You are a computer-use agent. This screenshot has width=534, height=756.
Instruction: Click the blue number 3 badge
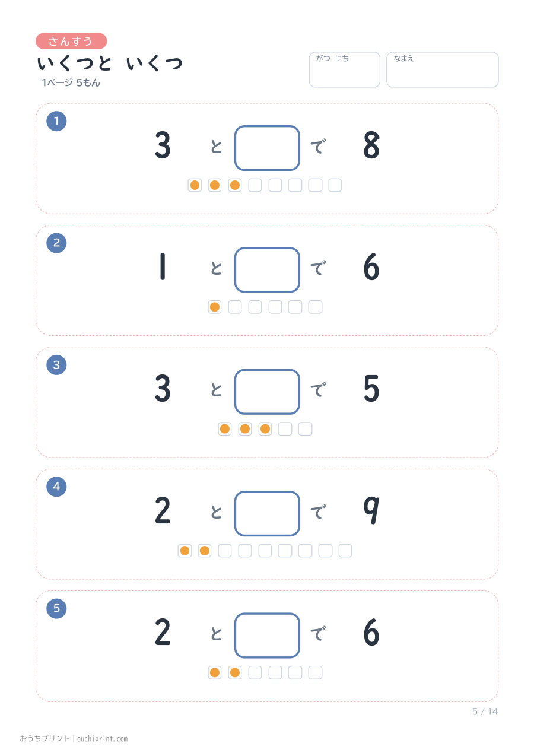tap(56, 365)
